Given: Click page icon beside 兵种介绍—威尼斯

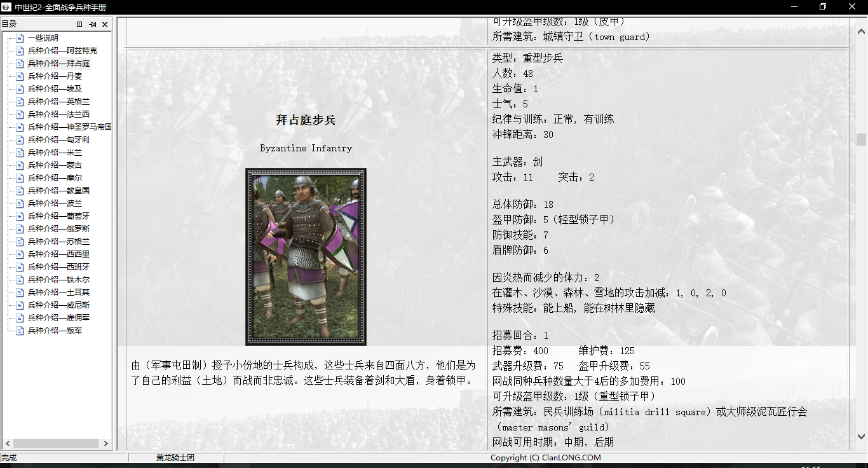Looking at the screenshot, I should (20, 305).
